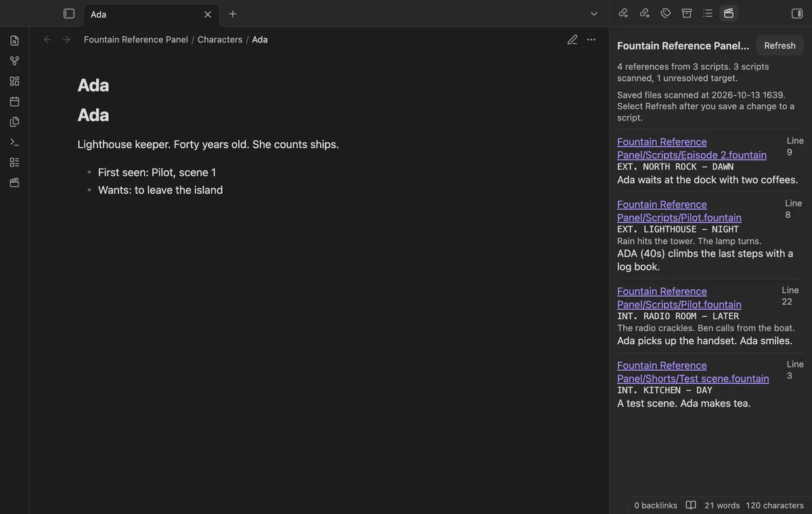Click the insert template ribbon icon
Image resolution: width=812 pixels, height=514 pixels.
click(14, 122)
